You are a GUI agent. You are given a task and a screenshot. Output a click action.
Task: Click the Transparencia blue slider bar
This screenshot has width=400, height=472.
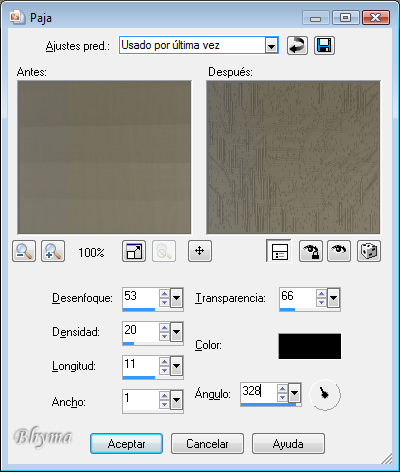(x=287, y=310)
